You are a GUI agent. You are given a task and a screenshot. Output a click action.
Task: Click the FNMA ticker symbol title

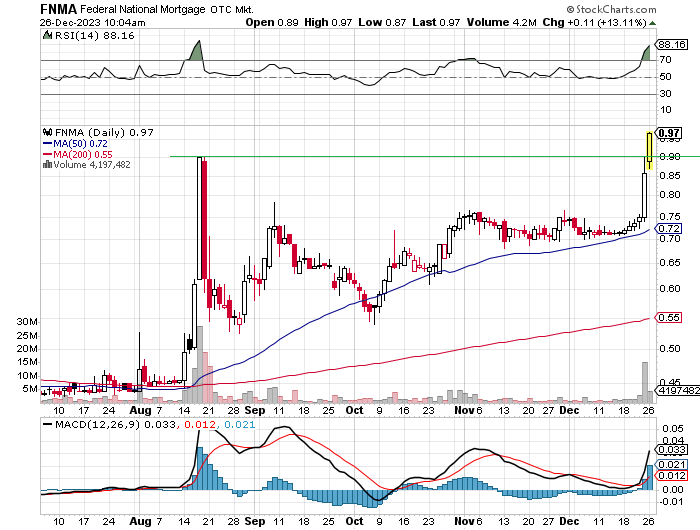[x=58, y=9]
